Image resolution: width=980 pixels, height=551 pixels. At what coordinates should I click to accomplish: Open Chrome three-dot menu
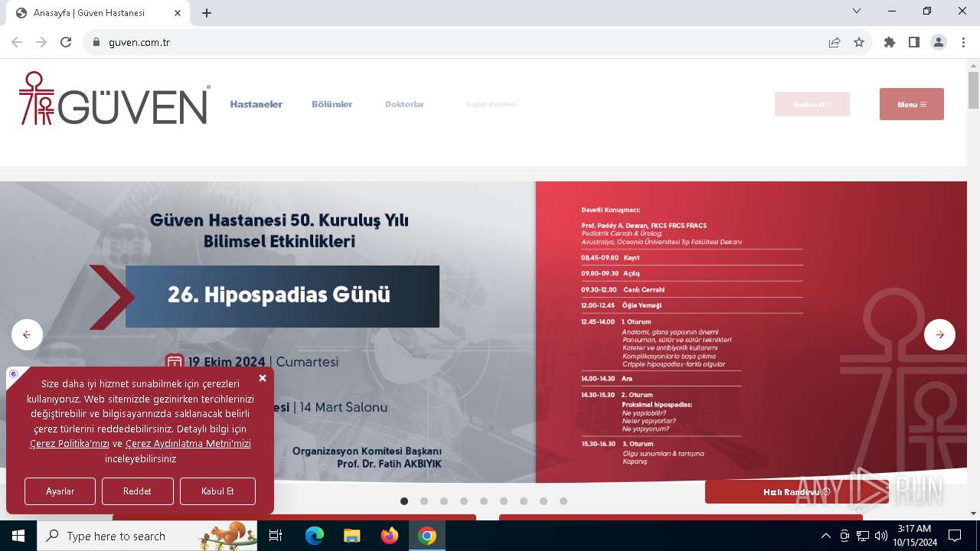pos(963,42)
